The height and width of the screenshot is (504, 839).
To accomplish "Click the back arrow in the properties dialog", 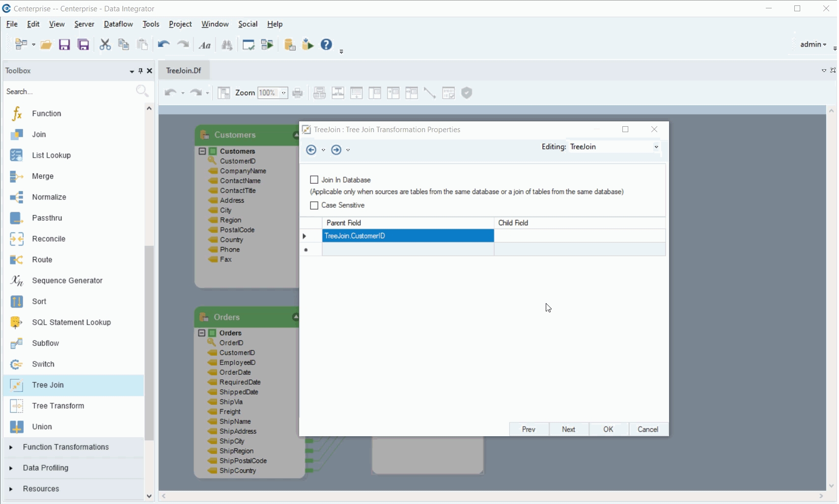I will 311,150.
